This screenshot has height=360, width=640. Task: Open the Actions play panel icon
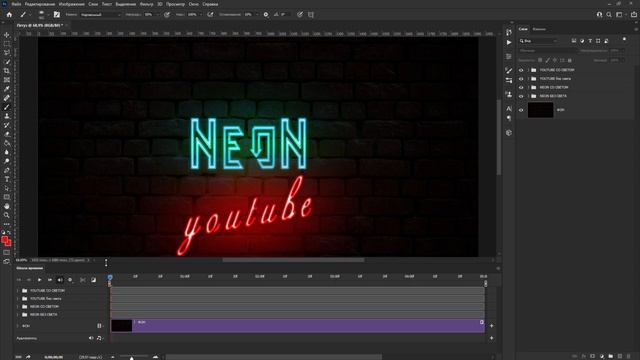(509, 42)
